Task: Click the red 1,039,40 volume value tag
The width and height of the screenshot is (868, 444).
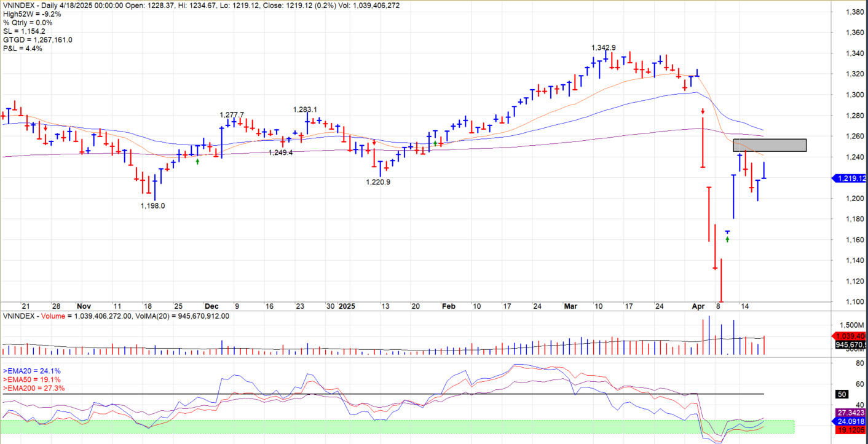Action: coord(849,336)
